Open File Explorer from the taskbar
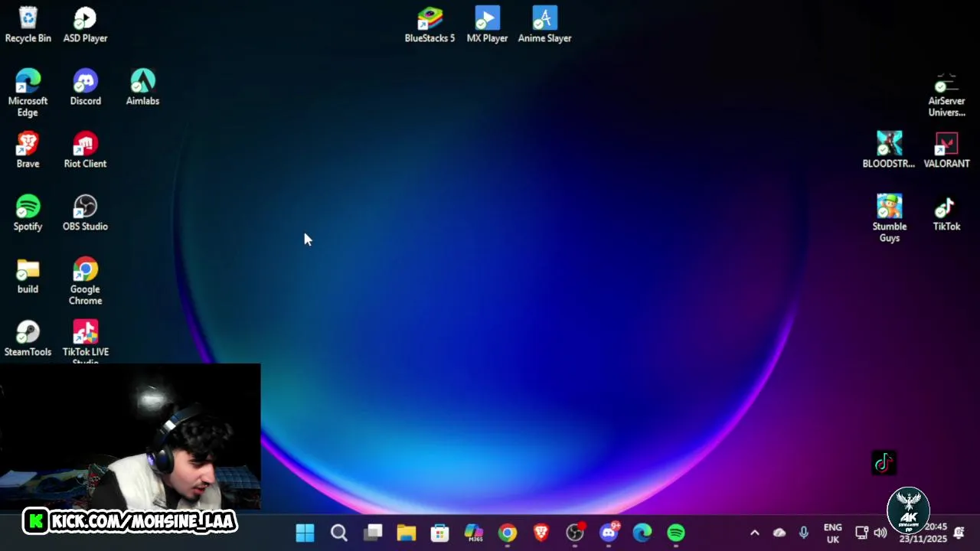 click(x=406, y=533)
